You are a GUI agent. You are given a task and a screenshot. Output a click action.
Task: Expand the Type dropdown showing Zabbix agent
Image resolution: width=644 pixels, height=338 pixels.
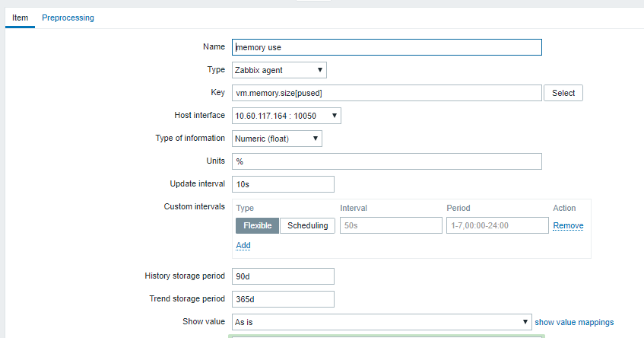pyautogui.click(x=279, y=70)
